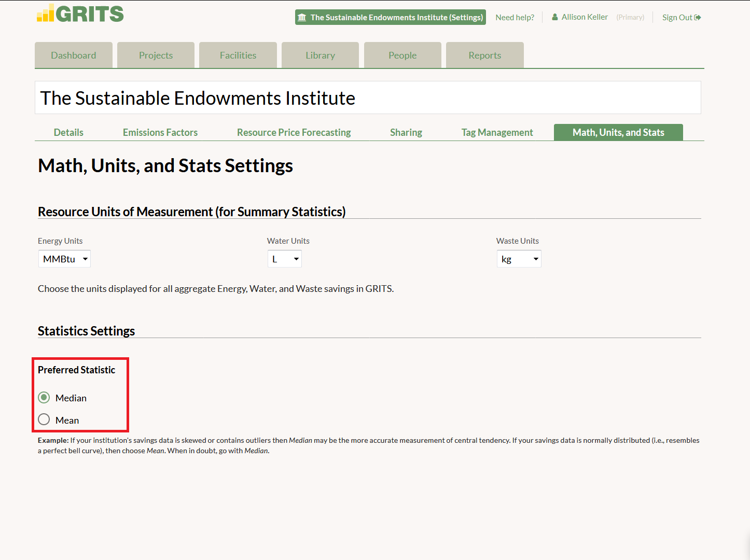The width and height of the screenshot is (750, 560).
Task: Click the Waste Units label
Action: (x=518, y=241)
